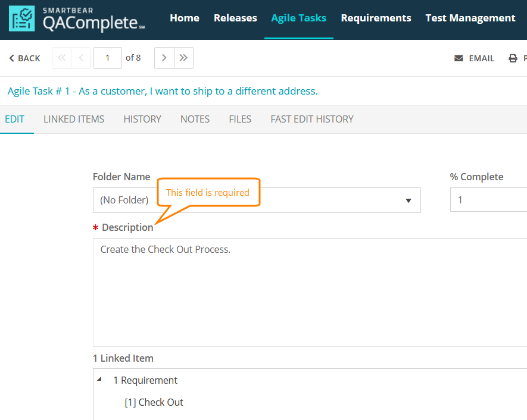Click the printer icon
527x420 pixels.
tap(513, 58)
